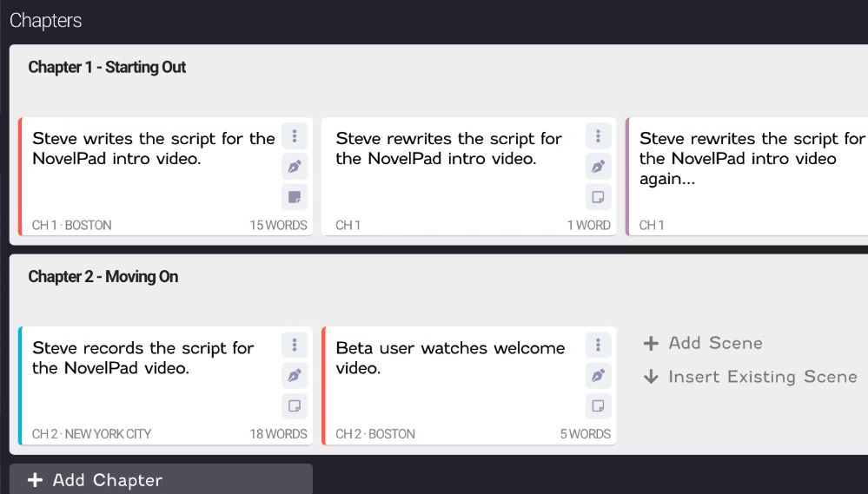Click pen icon on 'Steve writes the script' card

(295, 167)
